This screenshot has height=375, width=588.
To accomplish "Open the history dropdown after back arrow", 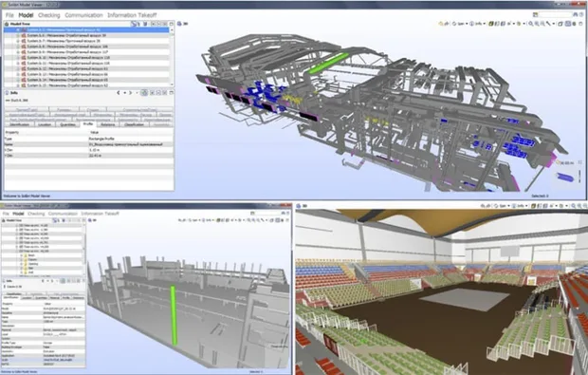I will click(124, 93).
